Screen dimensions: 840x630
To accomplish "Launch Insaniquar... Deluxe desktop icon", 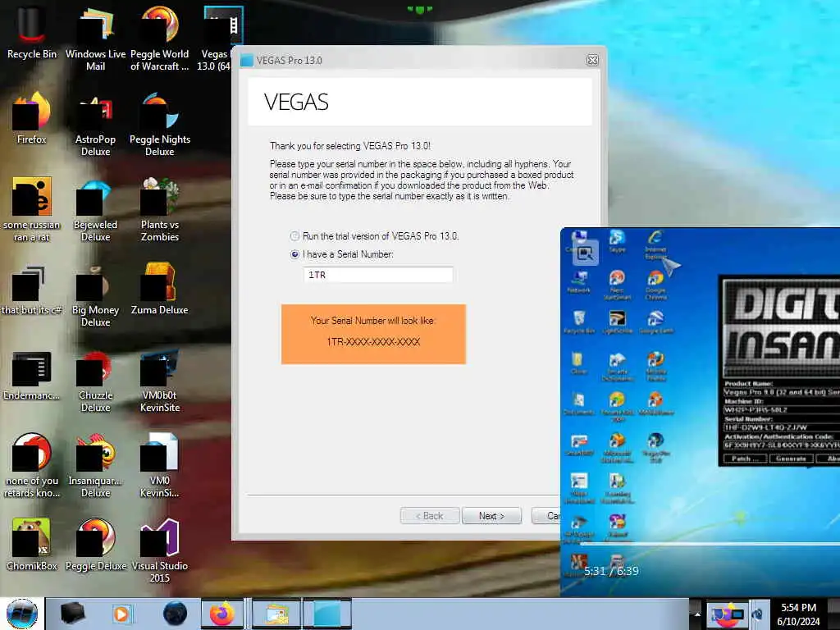I will [95, 465].
